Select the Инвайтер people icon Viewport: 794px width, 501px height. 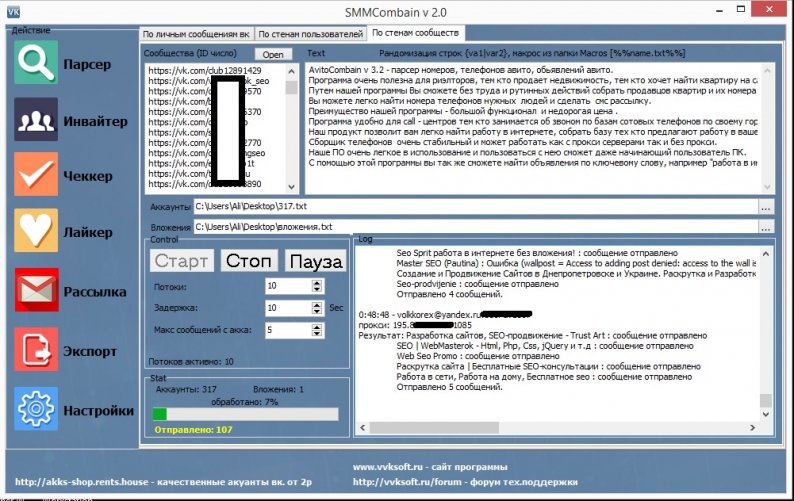tap(35, 120)
